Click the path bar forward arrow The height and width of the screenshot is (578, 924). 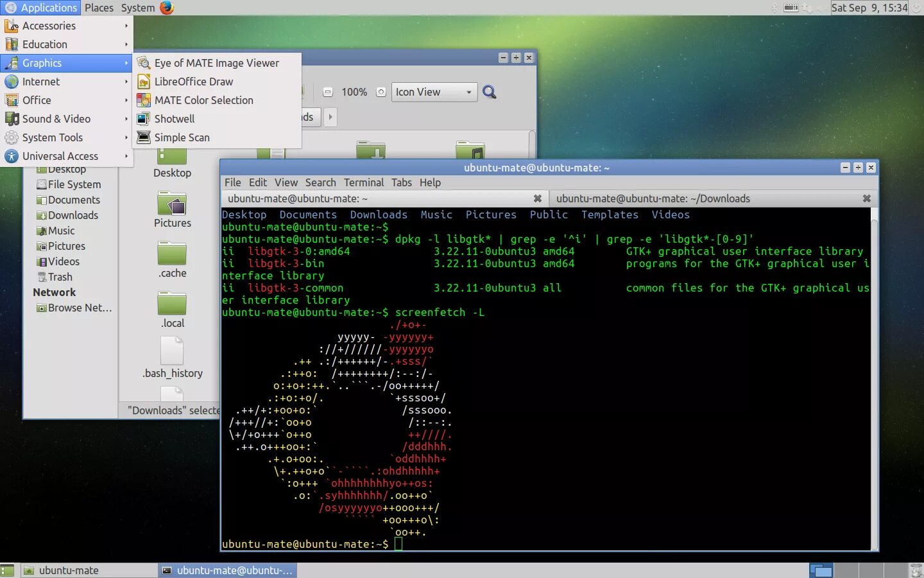point(330,117)
